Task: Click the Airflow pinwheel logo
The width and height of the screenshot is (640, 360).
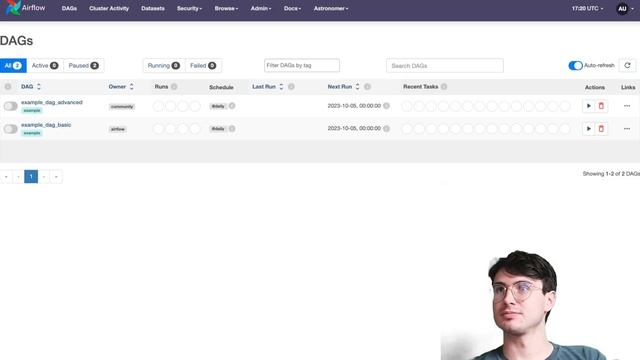Action: coord(13,7)
